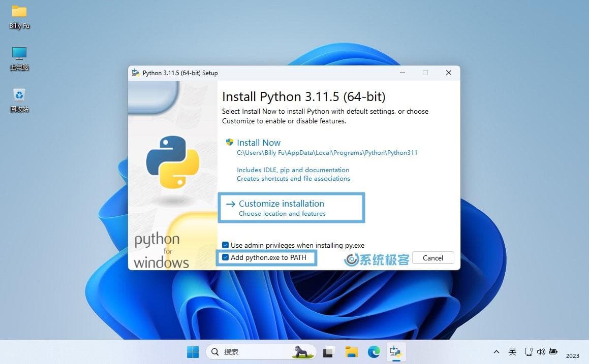Open the Windows Start menu
Viewport: 589px width, 364px height.
[193, 352]
